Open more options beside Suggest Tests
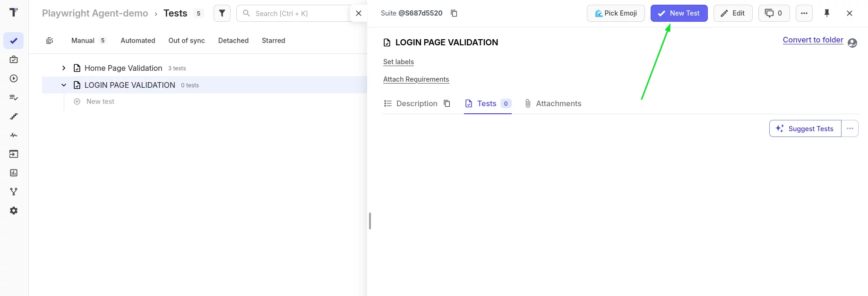868x296 pixels. pos(850,128)
